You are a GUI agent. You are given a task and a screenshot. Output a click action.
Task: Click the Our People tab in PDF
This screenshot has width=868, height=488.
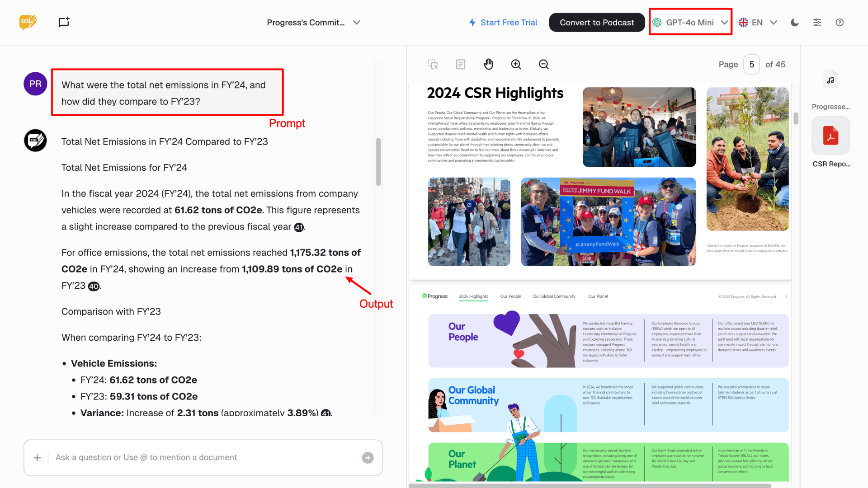coord(510,296)
